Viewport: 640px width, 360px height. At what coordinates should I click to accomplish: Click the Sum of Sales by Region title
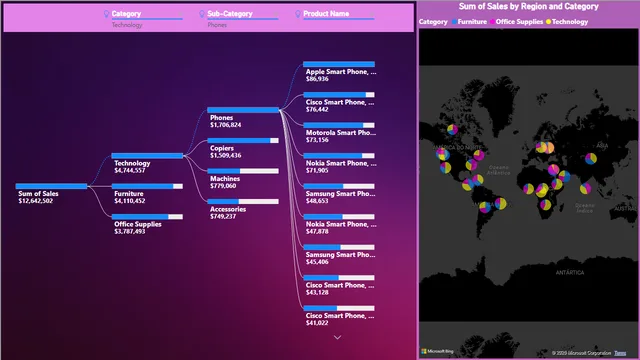(529, 7)
